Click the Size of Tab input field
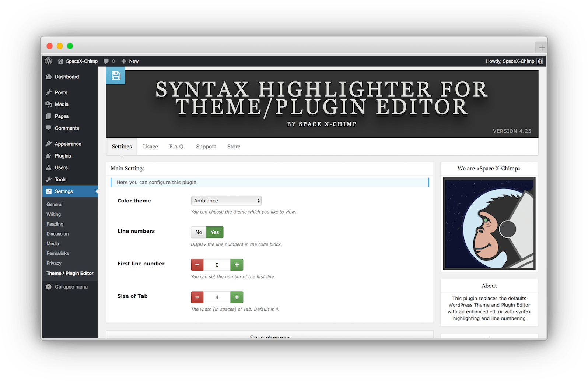Viewport: 588px width, 381px height. [x=217, y=297]
